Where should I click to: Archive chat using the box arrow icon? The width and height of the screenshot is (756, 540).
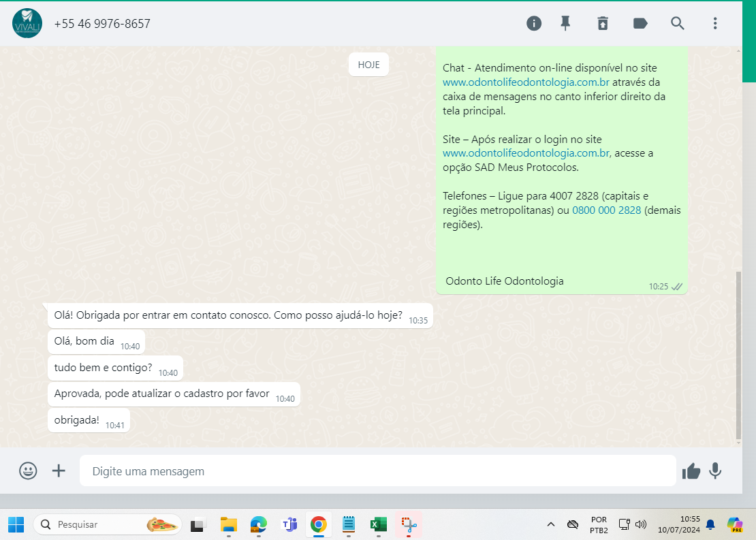[603, 23]
